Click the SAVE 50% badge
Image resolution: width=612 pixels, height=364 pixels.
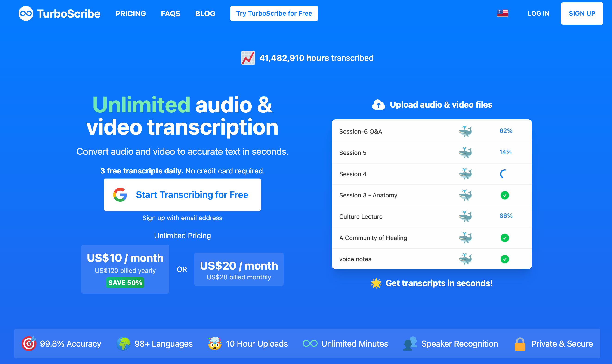[x=125, y=283]
